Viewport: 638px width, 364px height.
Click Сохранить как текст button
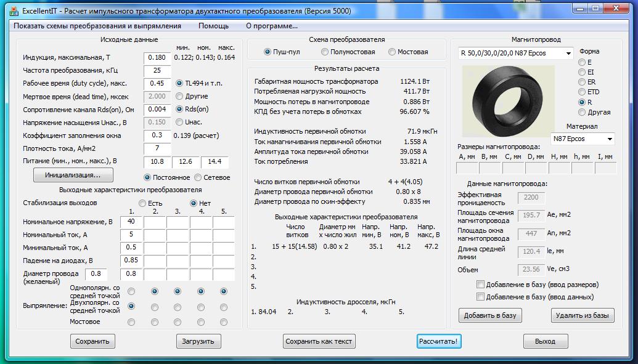click(319, 341)
